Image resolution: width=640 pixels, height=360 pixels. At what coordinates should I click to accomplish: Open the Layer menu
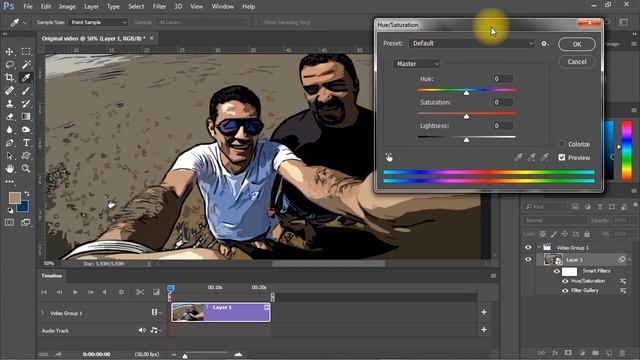pyautogui.click(x=91, y=7)
